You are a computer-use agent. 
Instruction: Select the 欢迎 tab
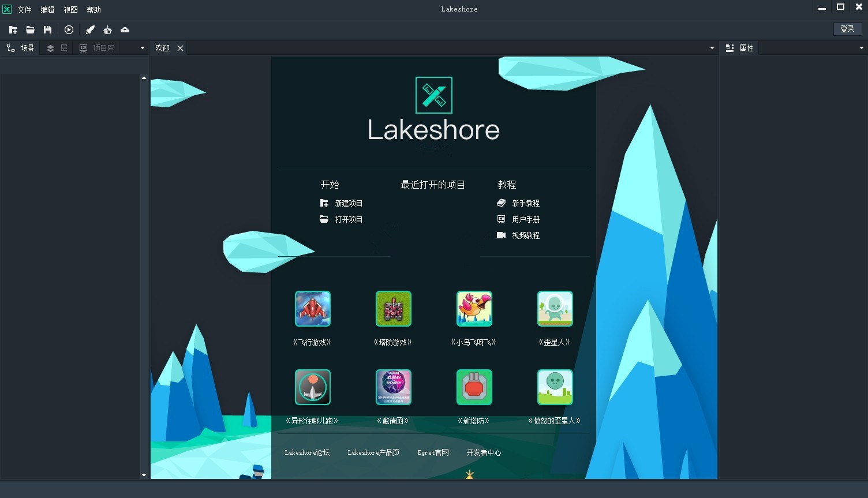(162, 48)
